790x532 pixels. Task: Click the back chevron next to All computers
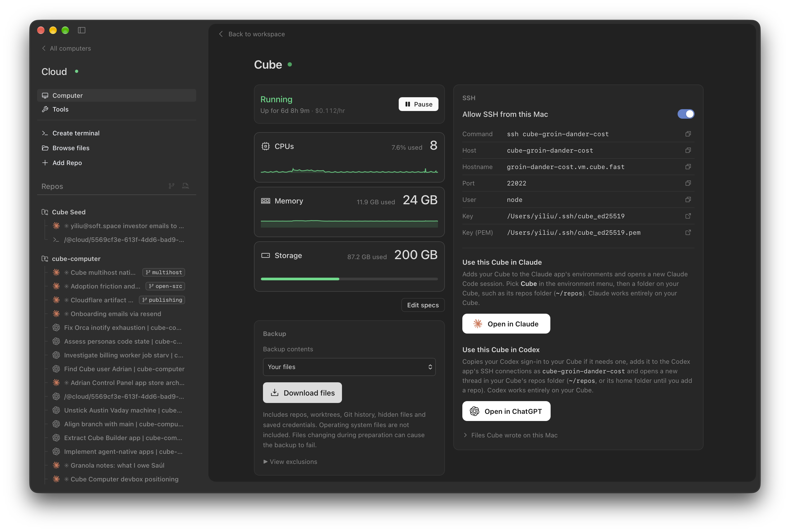pyautogui.click(x=44, y=48)
